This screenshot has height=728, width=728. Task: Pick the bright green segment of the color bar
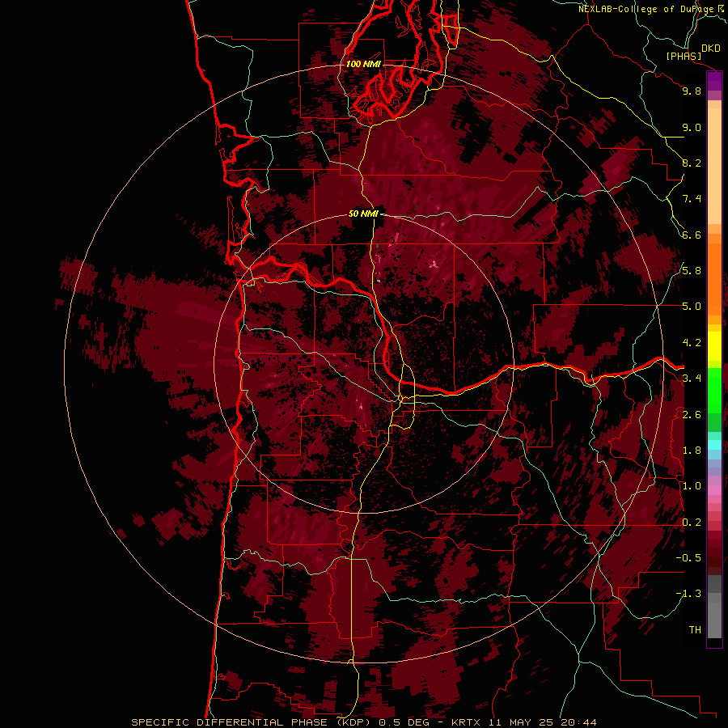714,391
